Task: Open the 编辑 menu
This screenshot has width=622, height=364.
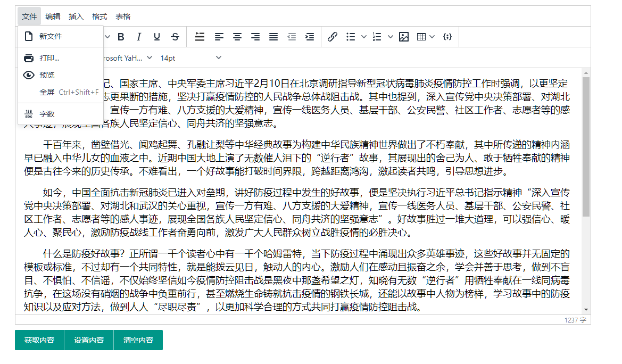Action: [53, 16]
